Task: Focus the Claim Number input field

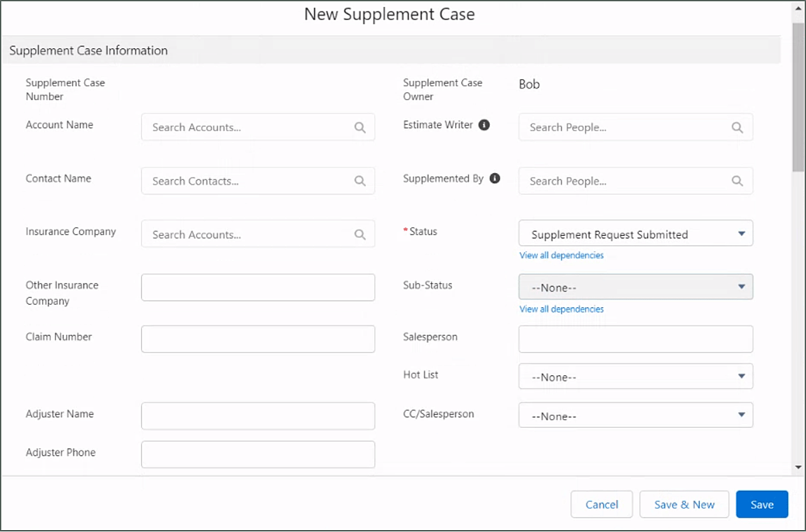Action: [x=258, y=339]
